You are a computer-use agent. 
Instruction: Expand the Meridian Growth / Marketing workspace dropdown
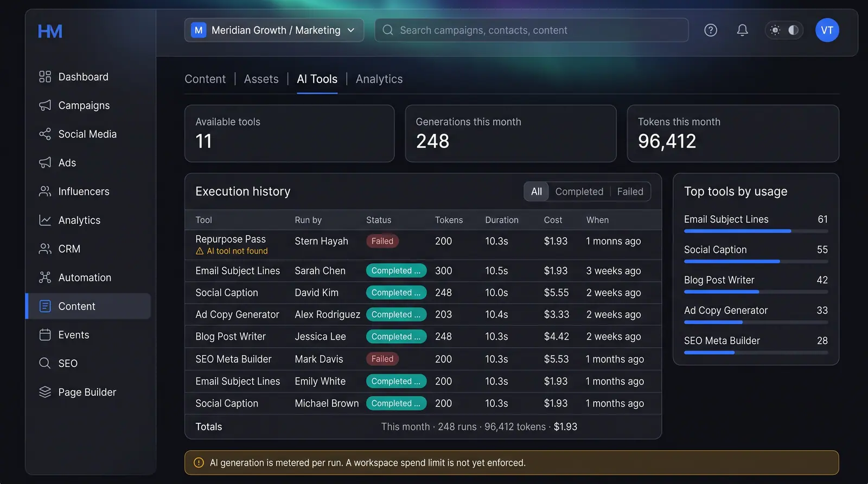[274, 30]
